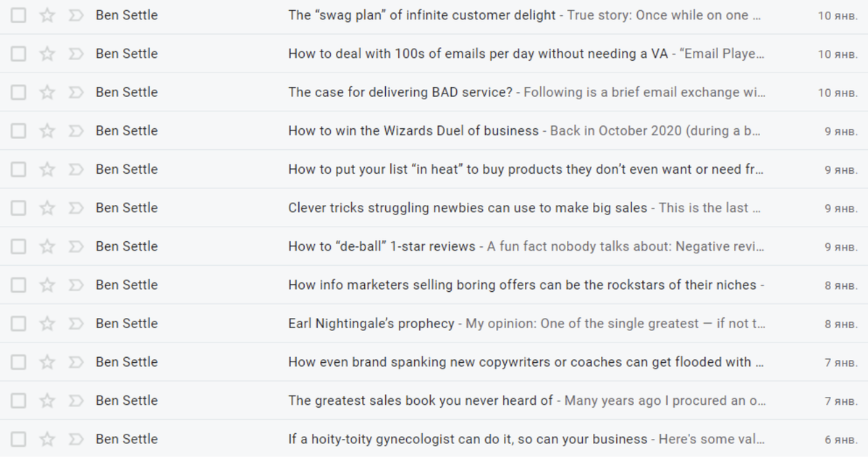Mark the "de-ball" 1-star reviews email important
The image size is (868, 457).
[x=76, y=246]
